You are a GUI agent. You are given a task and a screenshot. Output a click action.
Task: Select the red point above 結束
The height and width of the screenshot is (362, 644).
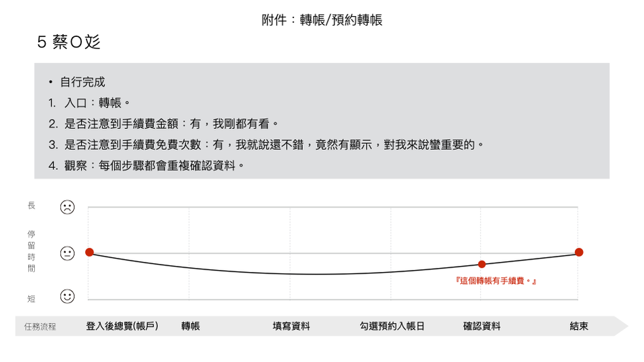(x=579, y=253)
